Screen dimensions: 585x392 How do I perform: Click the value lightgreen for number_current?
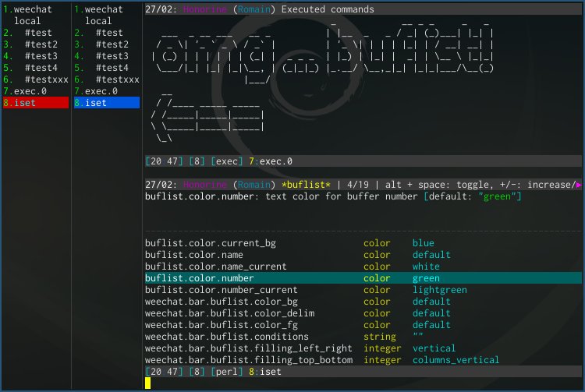pyautogui.click(x=439, y=290)
